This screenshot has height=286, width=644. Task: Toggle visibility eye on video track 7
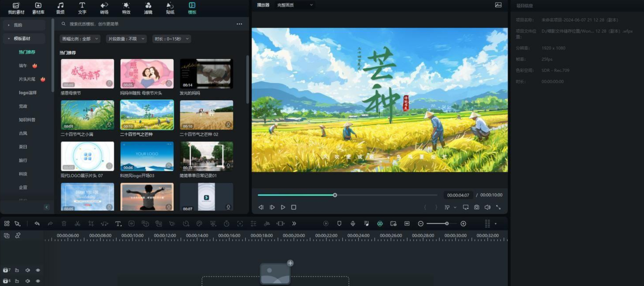pyautogui.click(x=38, y=270)
